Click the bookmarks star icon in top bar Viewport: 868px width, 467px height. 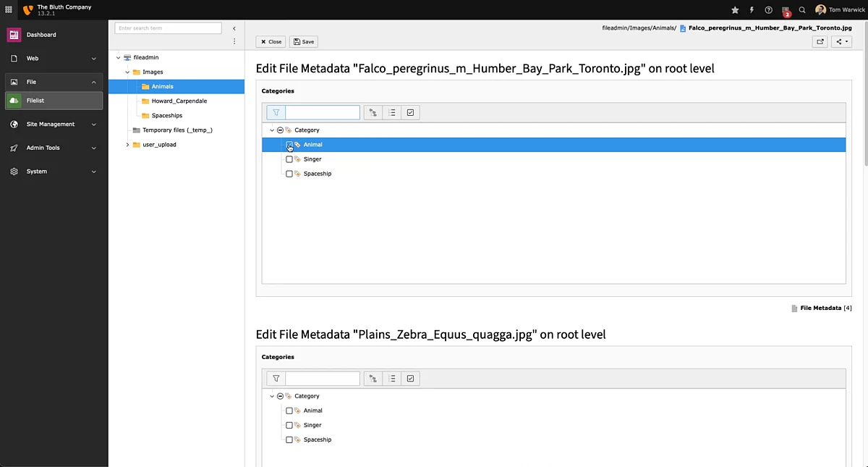pos(735,10)
